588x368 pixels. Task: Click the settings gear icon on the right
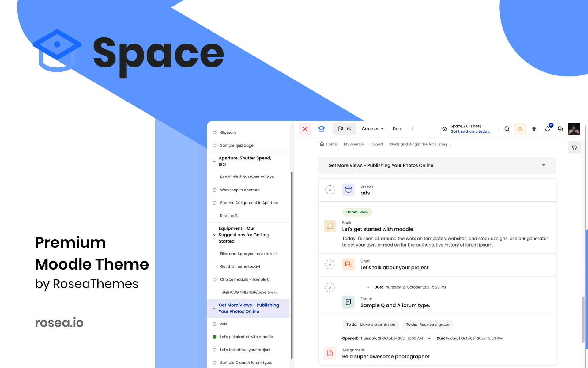(575, 147)
